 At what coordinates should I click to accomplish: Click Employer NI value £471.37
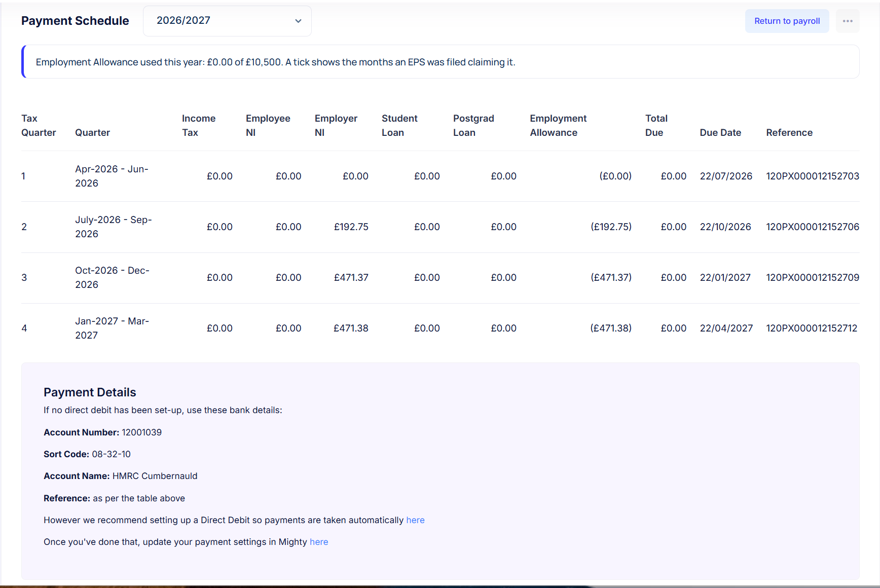pyautogui.click(x=351, y=277)
